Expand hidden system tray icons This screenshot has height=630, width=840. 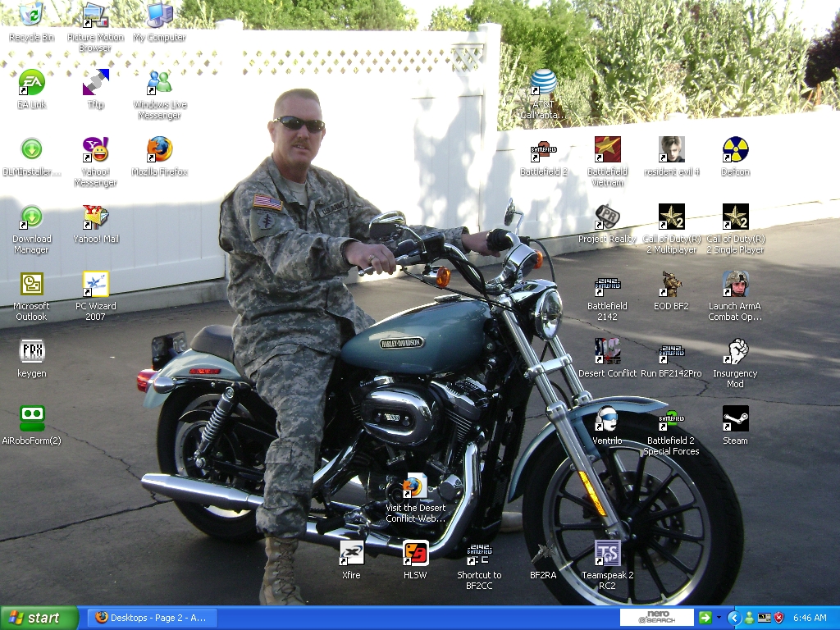pyautogui.click(x=734, y=618)
